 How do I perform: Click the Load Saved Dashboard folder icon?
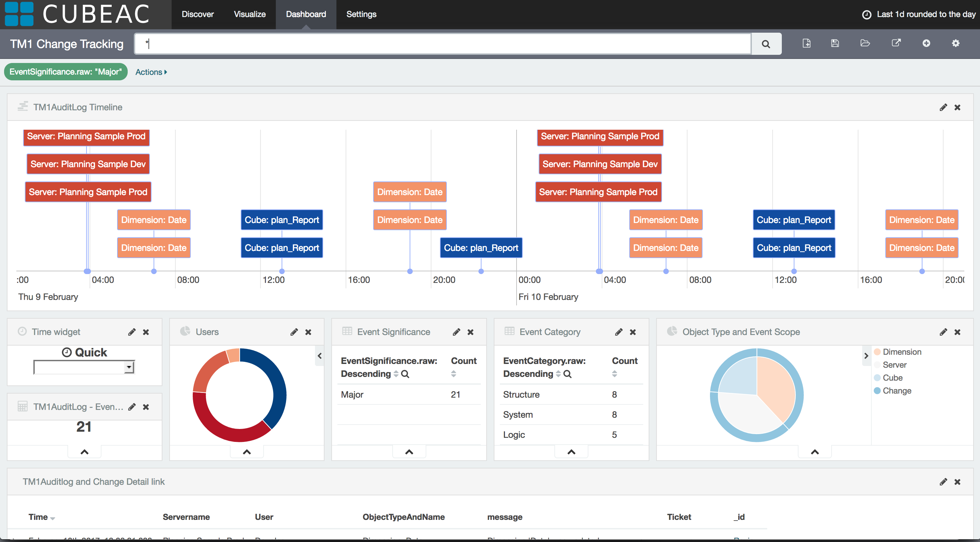865,43
